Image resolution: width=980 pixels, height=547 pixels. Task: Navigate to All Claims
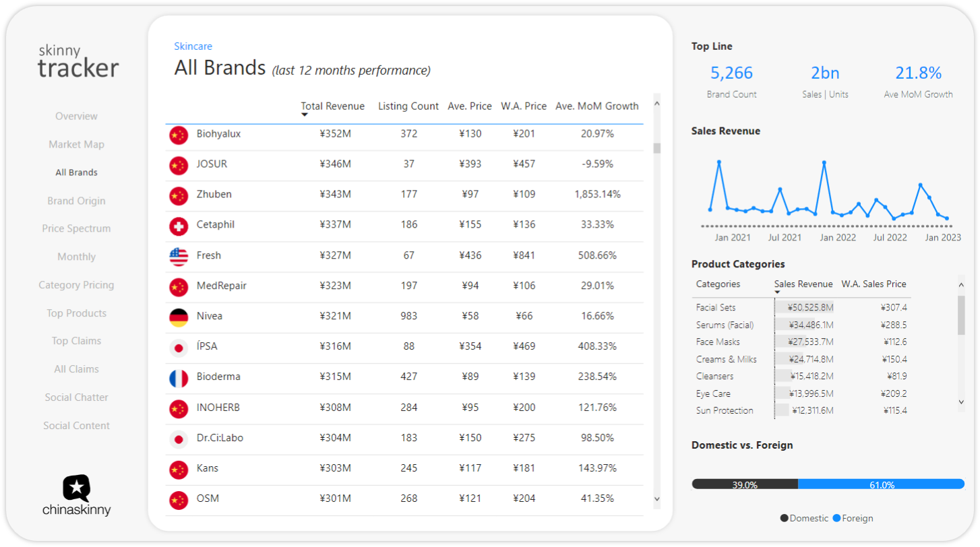pyautogui.click(x=76, y=369)
